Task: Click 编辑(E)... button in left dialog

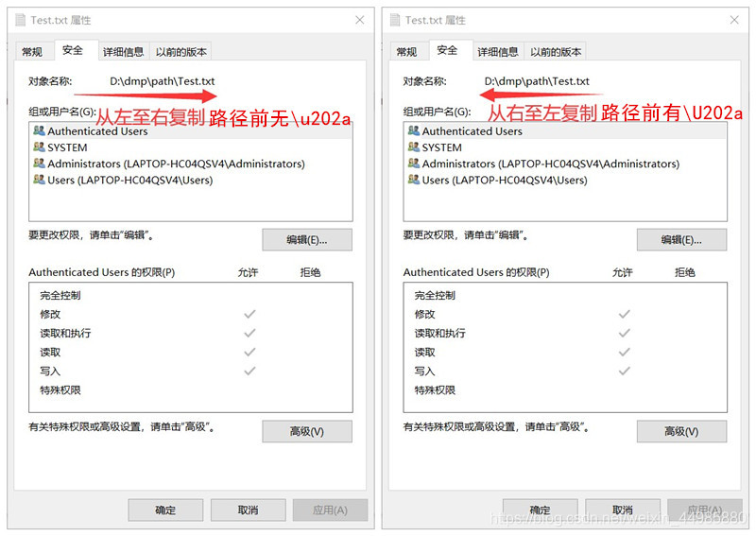Action: point(307,240)
